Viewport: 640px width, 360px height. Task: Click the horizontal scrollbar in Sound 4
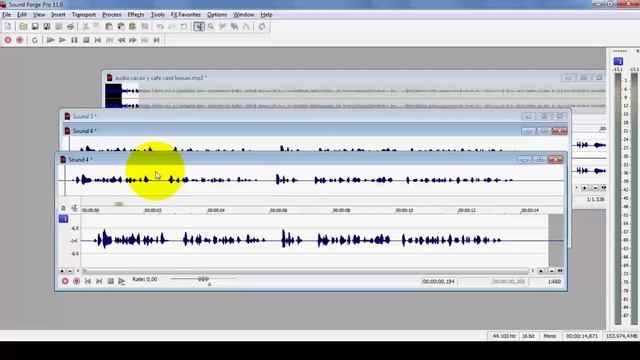305,271
